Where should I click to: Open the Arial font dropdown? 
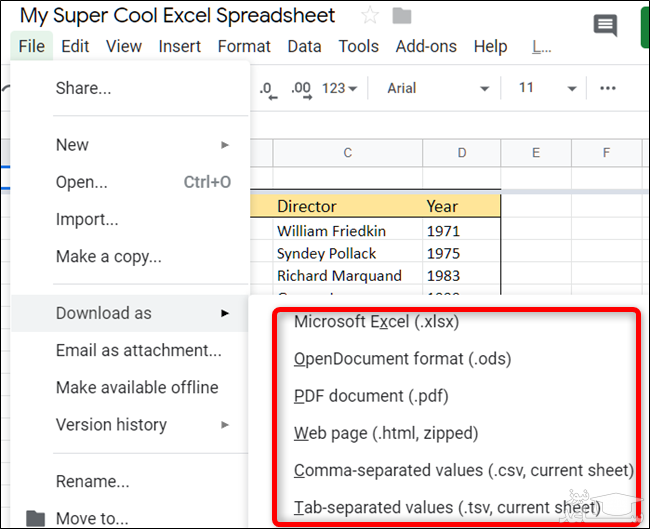click(x=438, y=88)
